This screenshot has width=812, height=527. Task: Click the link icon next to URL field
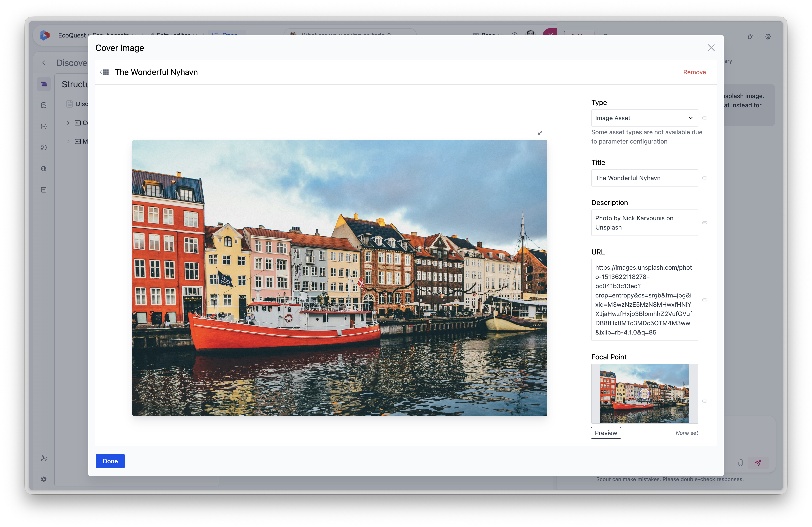pyautogui.click(x=705, y=300)
